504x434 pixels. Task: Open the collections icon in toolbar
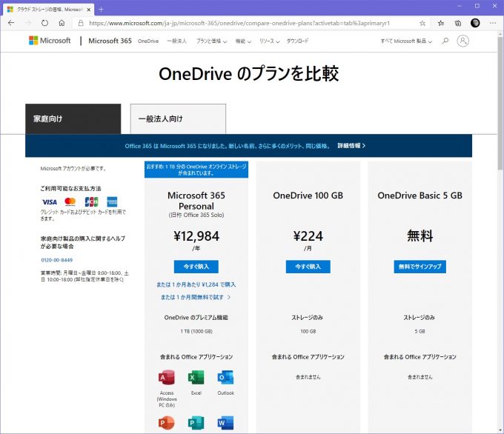tap(458, 23)
